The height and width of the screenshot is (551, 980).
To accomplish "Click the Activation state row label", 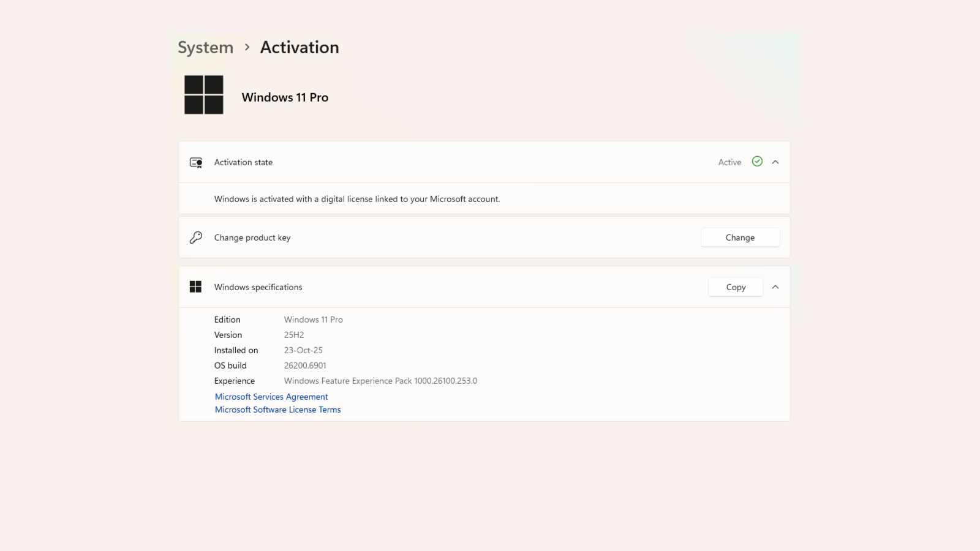I will click(243, 162).
